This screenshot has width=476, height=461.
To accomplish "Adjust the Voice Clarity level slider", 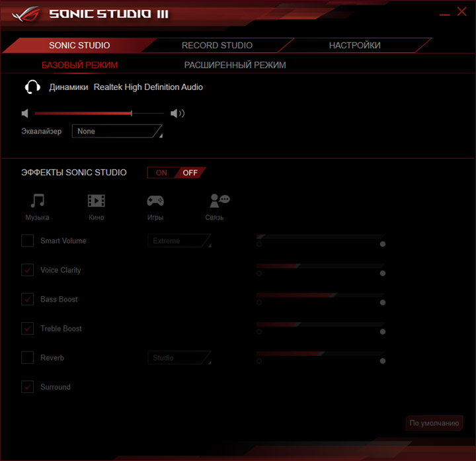I will tap(321, 266).
